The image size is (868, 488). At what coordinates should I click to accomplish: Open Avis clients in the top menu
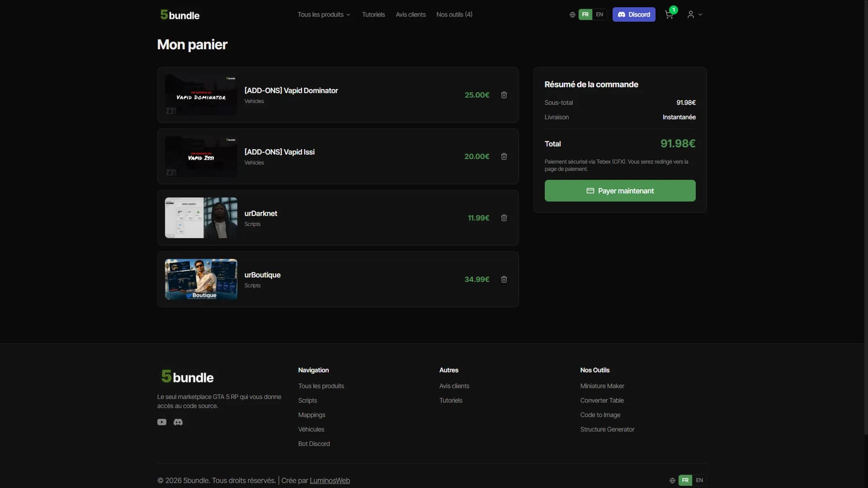coord(410,14)
